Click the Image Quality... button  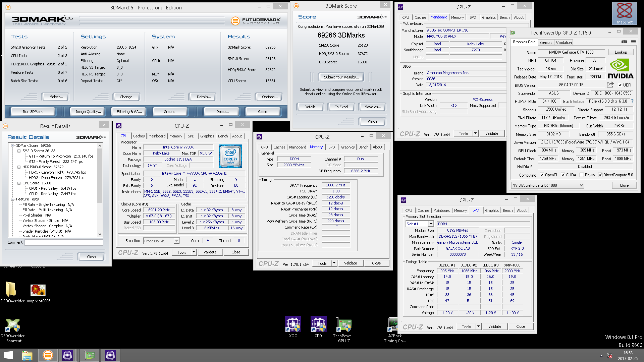point(88,112)
